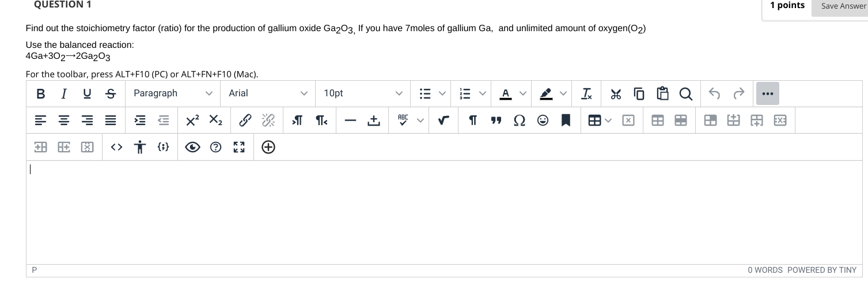This screenshot has width=868, height=282.
Task: Undo the last edit
Action: [x=715, y=93]
